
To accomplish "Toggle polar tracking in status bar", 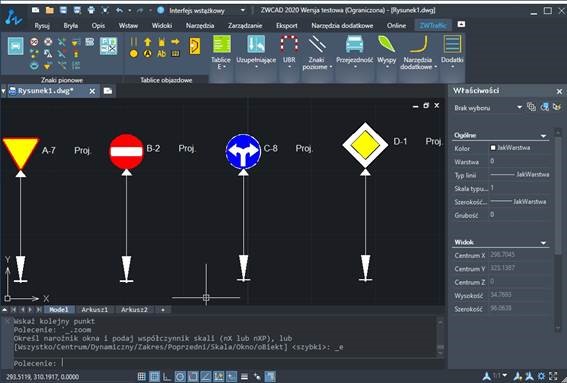I will tap(180, 376).
